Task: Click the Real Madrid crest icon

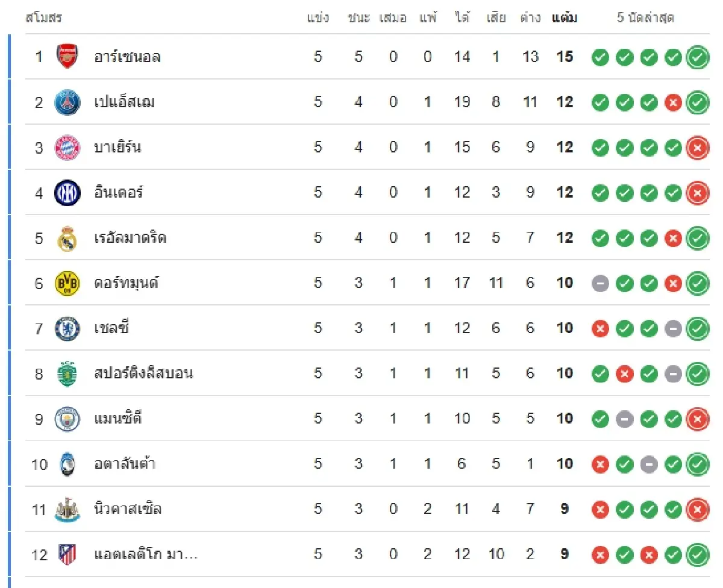Action: tap(67, 238)
